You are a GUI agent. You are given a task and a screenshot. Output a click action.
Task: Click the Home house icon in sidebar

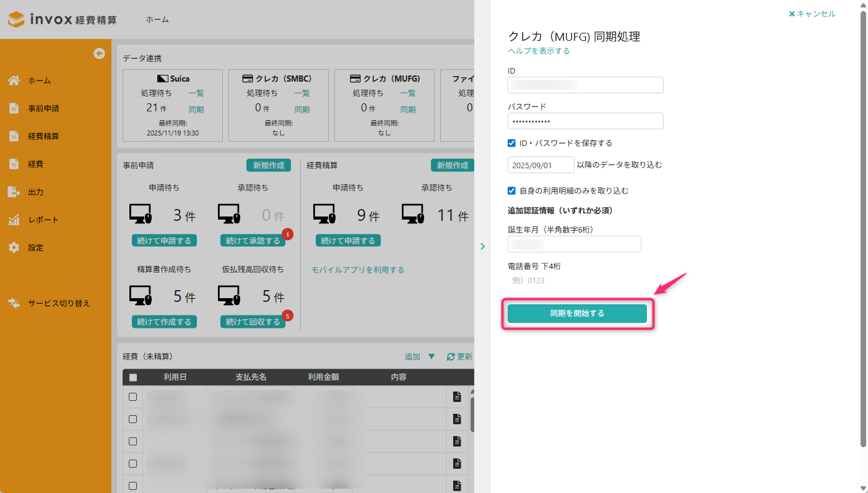point(14,80)
